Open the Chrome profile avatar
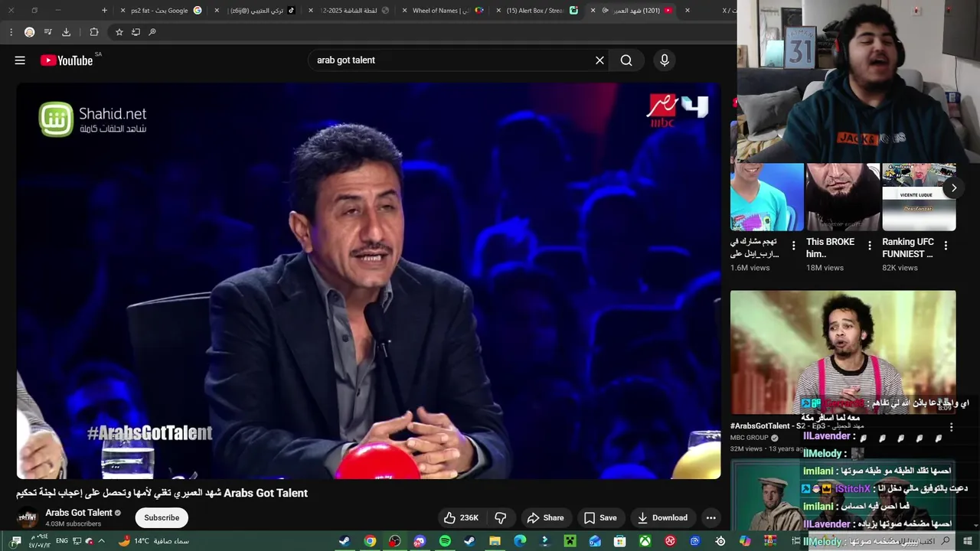Screen dimensions: 980x551 pyautogui.click(x=29, y=32)
